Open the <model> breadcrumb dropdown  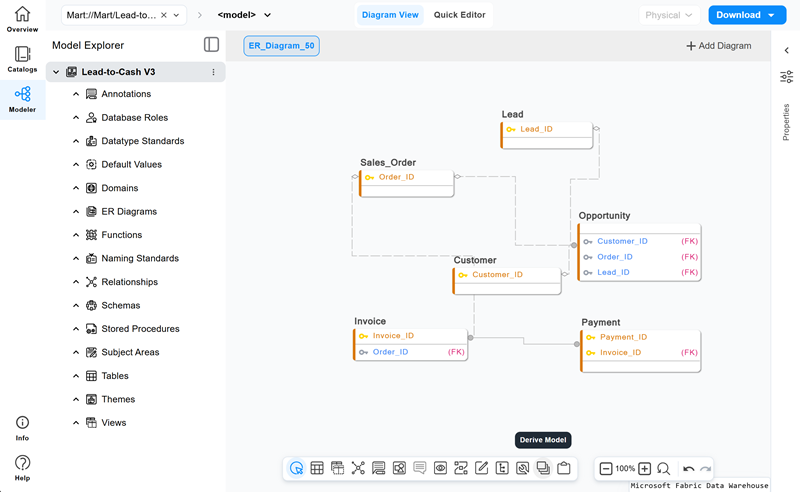pos(267,15)
